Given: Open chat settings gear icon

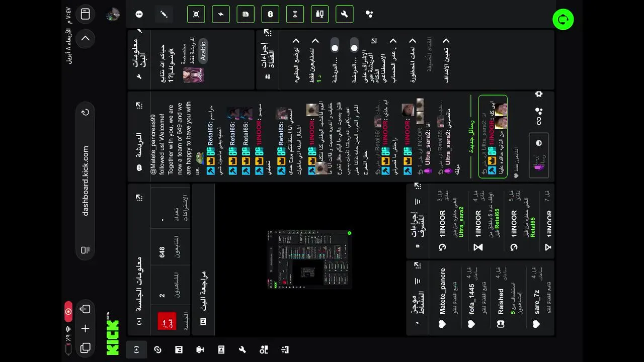Looking at the screenshot, I should tap(539, 94).
